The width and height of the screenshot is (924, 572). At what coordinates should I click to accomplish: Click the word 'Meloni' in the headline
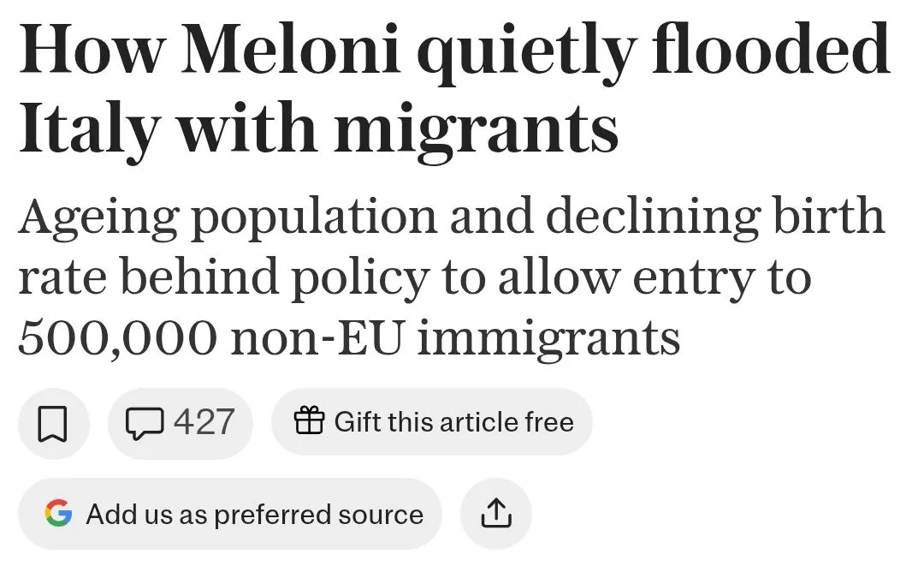[x=291, y=51]
